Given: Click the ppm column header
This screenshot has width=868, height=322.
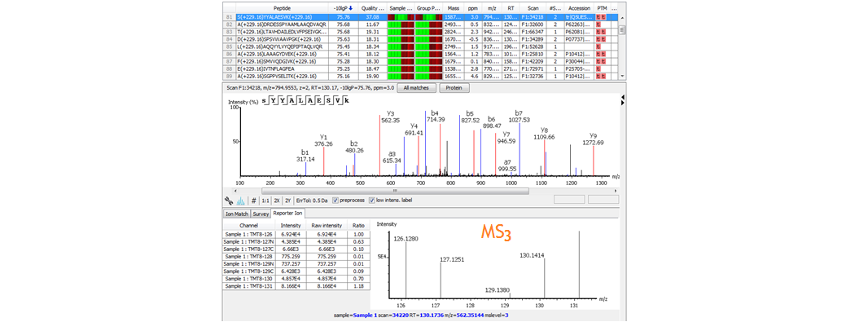Looking at the screenshot, I should click(x=472, y=8).
